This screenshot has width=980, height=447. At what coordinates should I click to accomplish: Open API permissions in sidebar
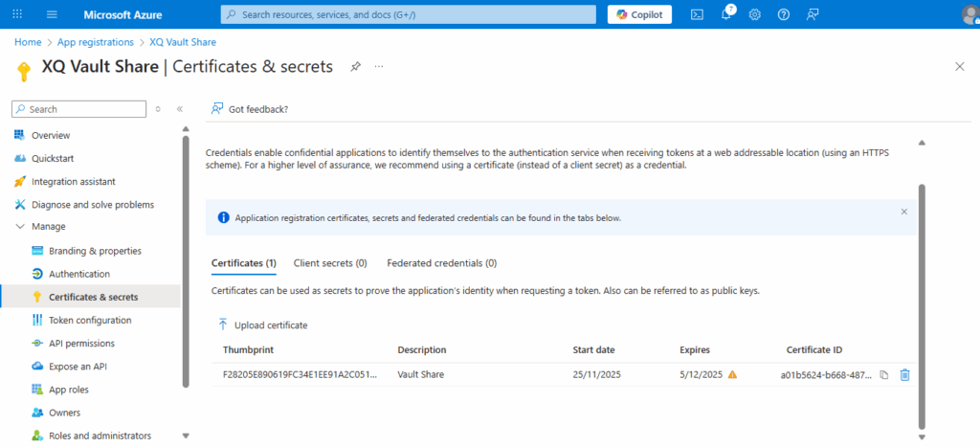(81, 344)
